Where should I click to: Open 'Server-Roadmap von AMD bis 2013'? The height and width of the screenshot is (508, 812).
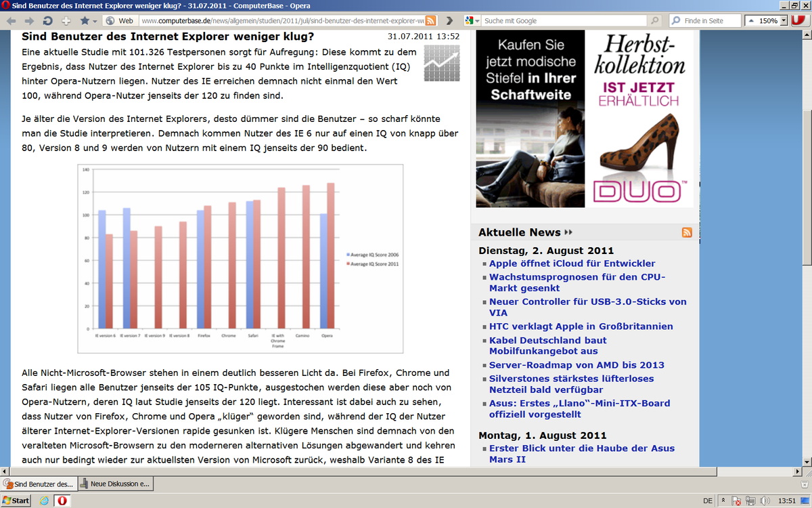click(577, 365)
